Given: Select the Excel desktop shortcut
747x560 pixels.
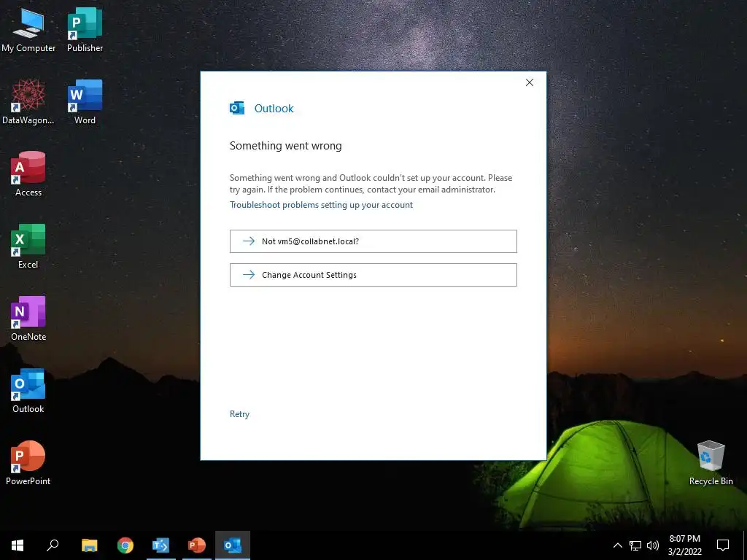Looking at the screenshot, I should point(28,246).
